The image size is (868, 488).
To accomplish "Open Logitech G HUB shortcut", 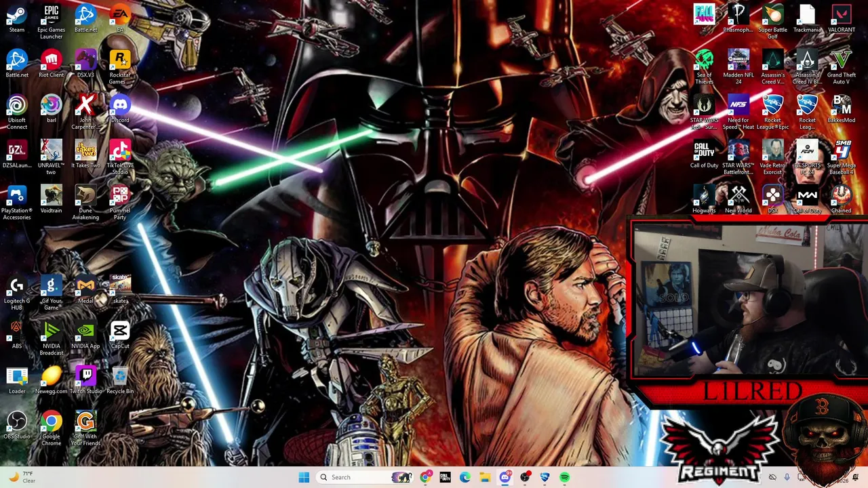I will point(17,293).
